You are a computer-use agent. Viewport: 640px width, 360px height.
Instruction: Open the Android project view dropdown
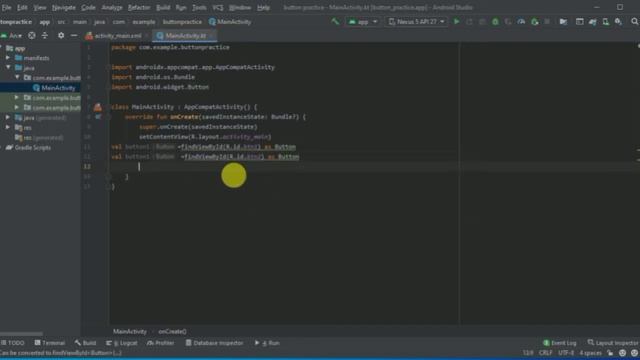[x=11, y=36]
